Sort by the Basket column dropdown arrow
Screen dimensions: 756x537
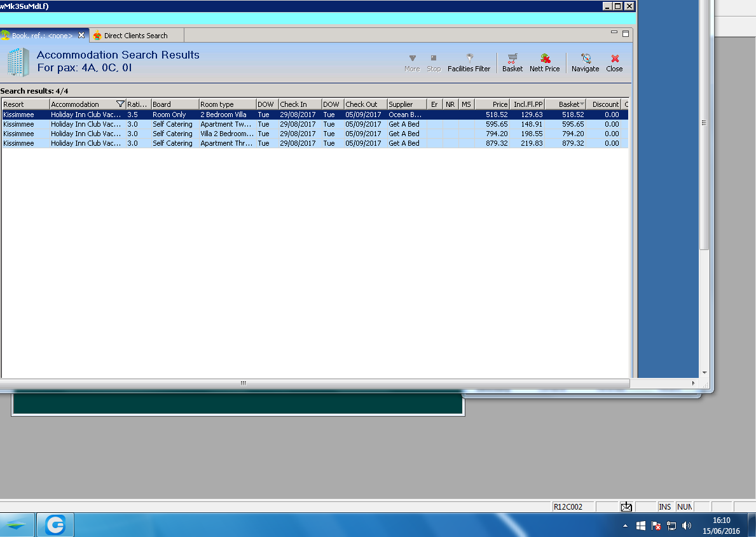[x=582, y=104]
